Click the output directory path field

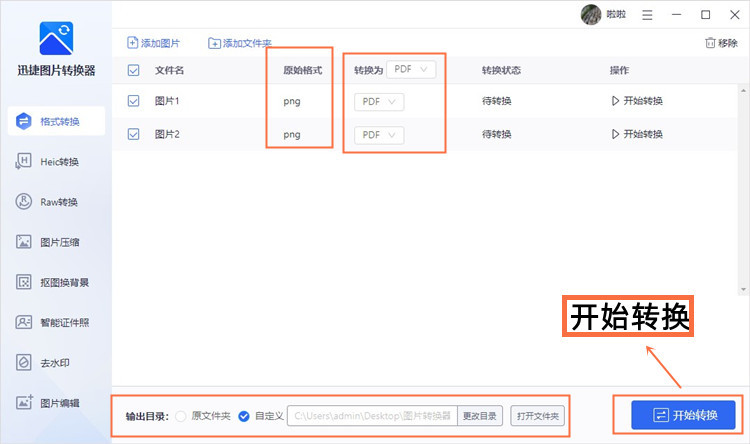click(372, 416)
